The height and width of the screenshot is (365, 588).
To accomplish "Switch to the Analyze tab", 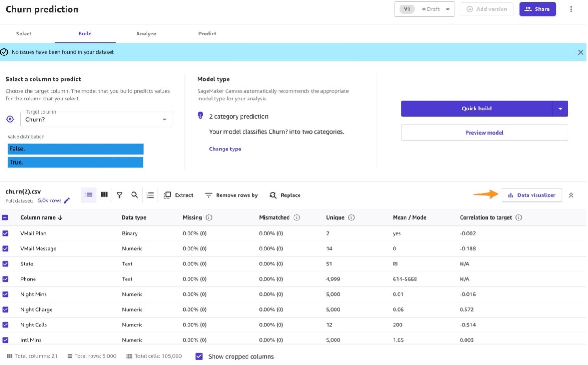I will [146, 34].
